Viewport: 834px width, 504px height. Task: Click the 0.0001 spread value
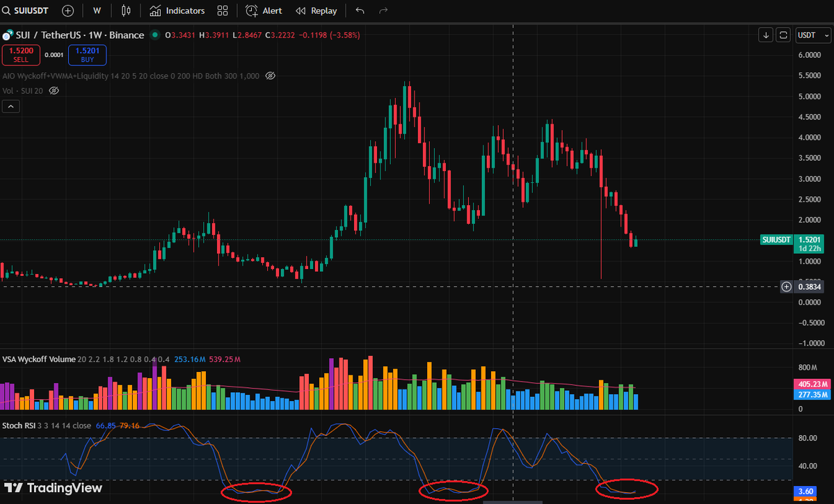coord(54,55)
